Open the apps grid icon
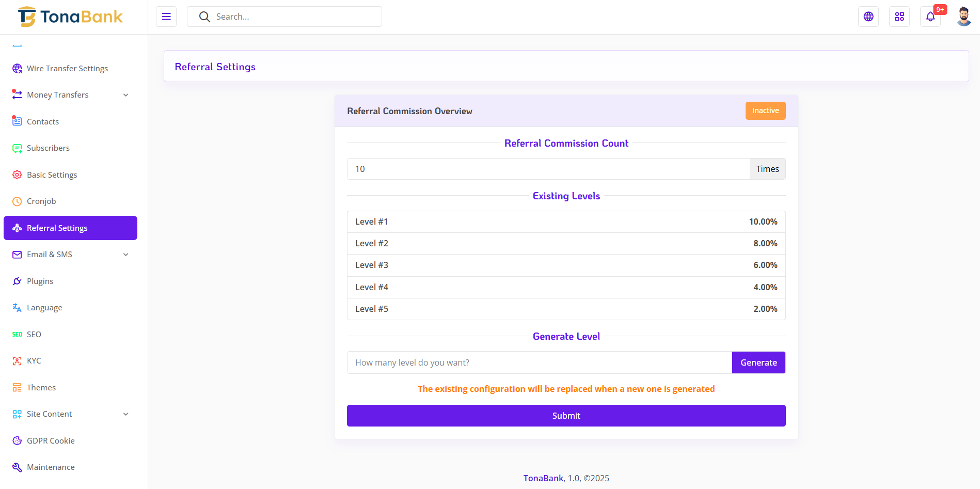The height and width of the screenshot is (489, 980). (x=899, y=17)
